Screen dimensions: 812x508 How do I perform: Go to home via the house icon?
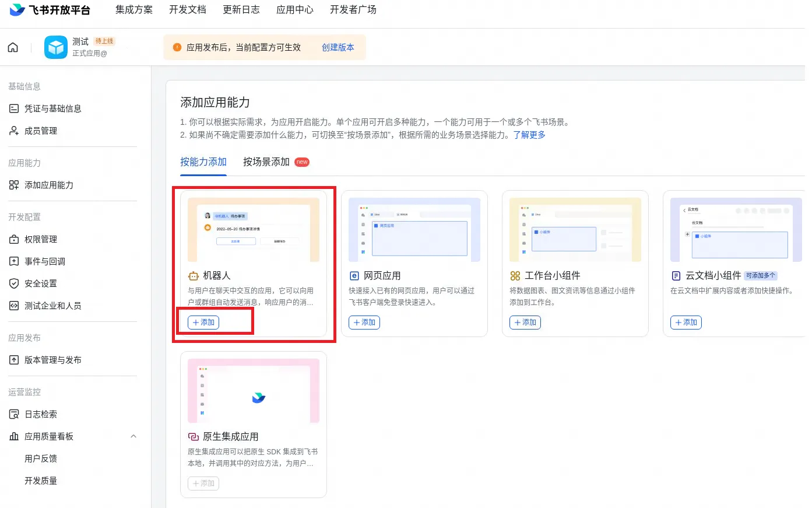click(x=13, y=47)
